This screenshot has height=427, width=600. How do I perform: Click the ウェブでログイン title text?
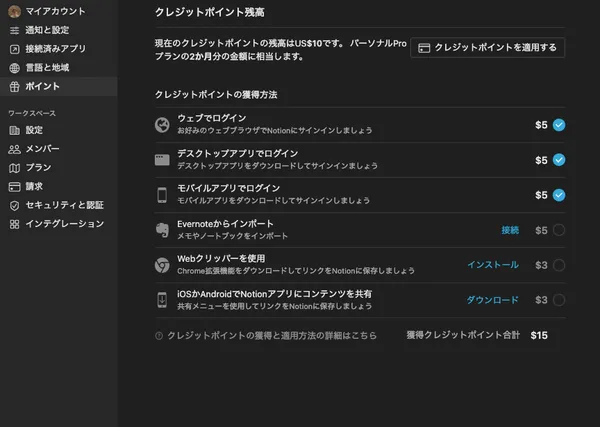[212, 118]
